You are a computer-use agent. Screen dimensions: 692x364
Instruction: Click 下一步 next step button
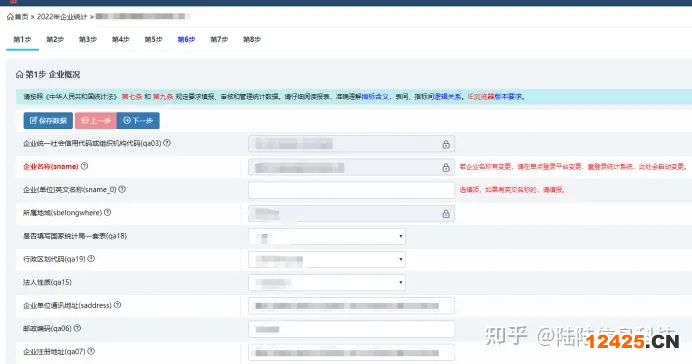tap(138, 120)
